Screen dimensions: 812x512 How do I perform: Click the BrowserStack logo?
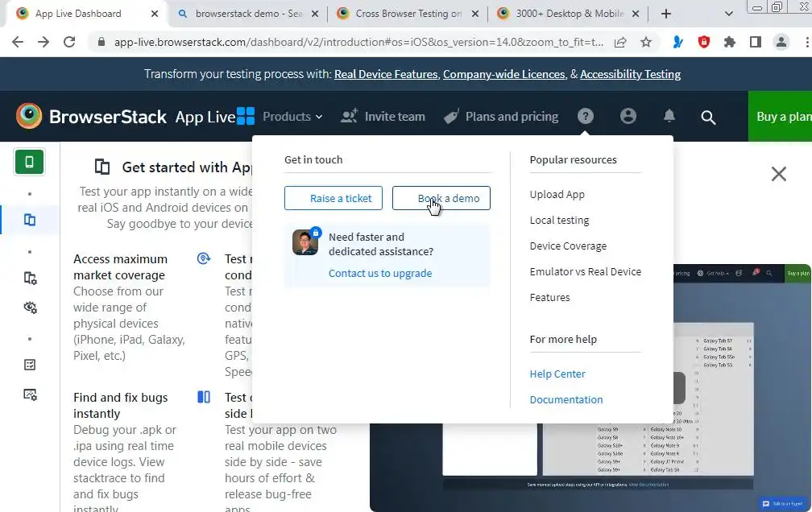coord(91,116)
